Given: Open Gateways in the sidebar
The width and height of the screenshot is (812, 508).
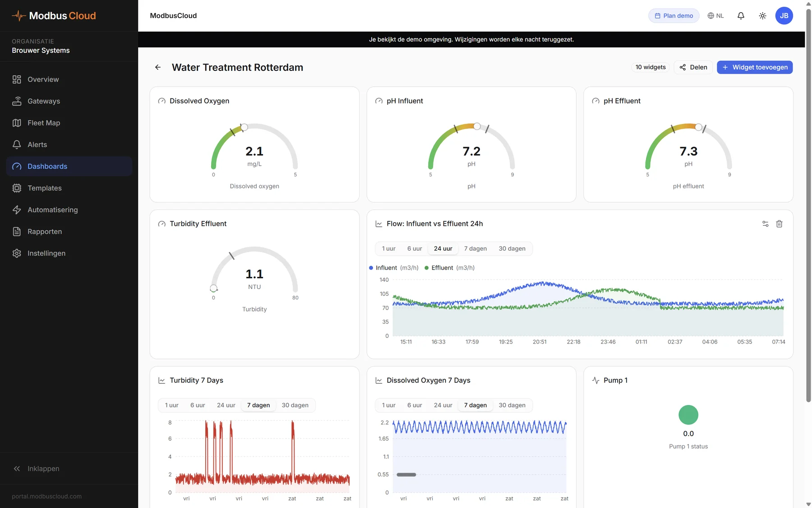Looking at the screenshot, I should (x=69, y=101).
